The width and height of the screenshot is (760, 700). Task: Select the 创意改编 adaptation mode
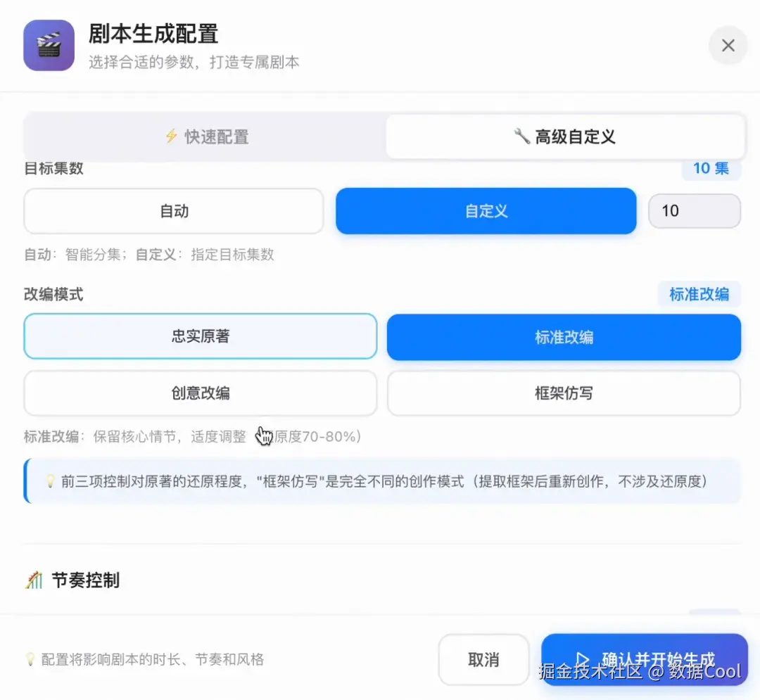click(201, 394)
